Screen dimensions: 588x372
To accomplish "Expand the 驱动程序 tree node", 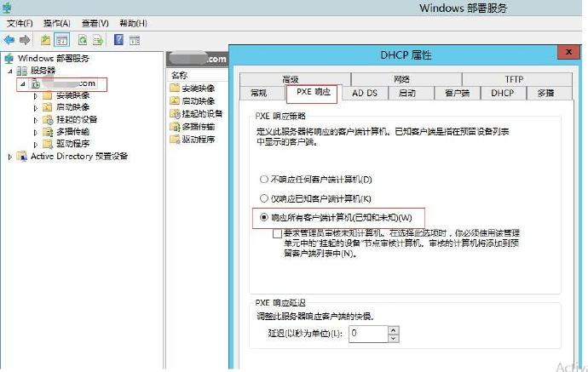I will click(36, 144).
